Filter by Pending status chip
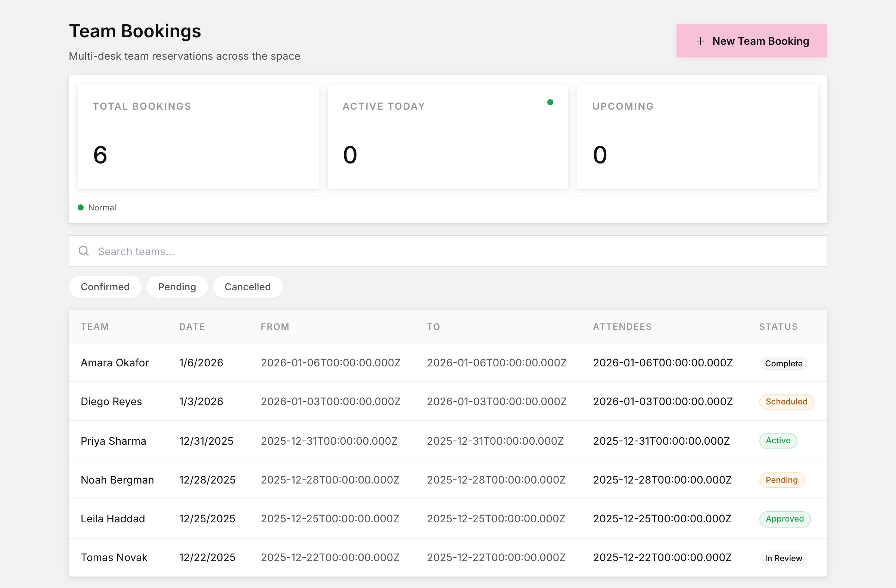Screen dimensions: 896x588 (x=177, y=287)
